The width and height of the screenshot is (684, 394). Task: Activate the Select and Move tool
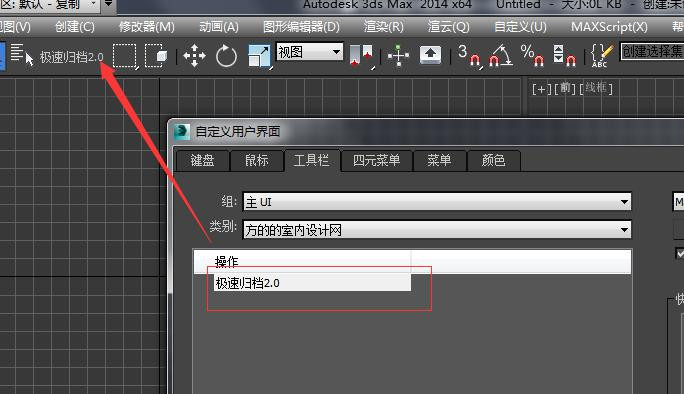[x=194, y=56]
